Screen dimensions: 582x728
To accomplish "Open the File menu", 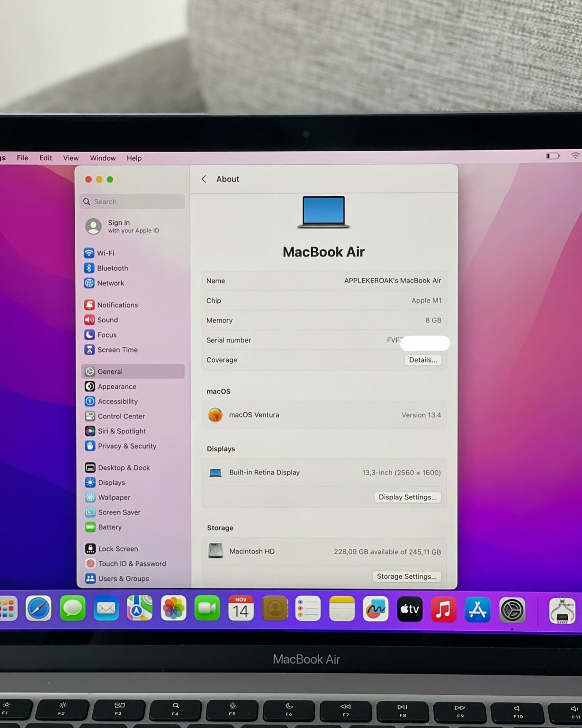I will pyautogui.click(x=22, y=158).
